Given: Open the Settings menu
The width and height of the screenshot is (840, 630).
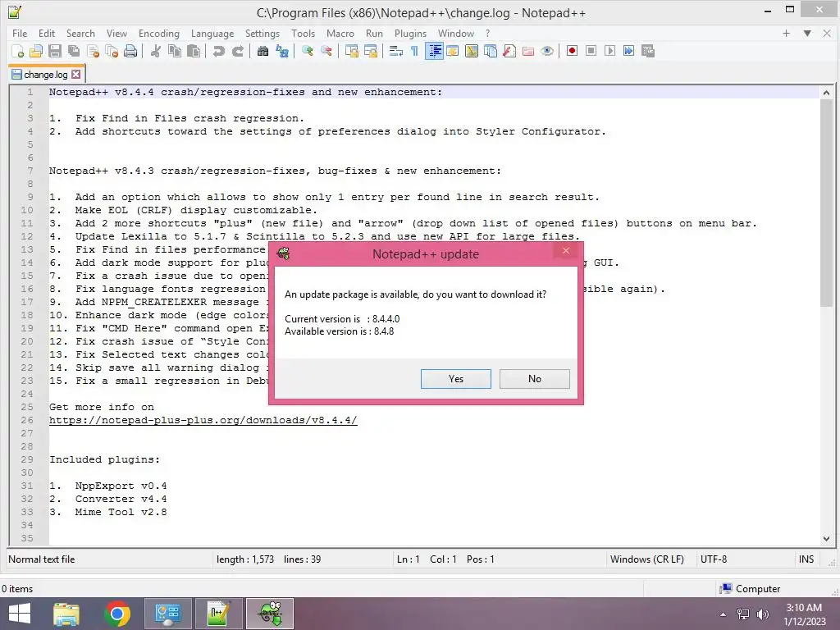Looking at the screenshot, I should [262, 33].
